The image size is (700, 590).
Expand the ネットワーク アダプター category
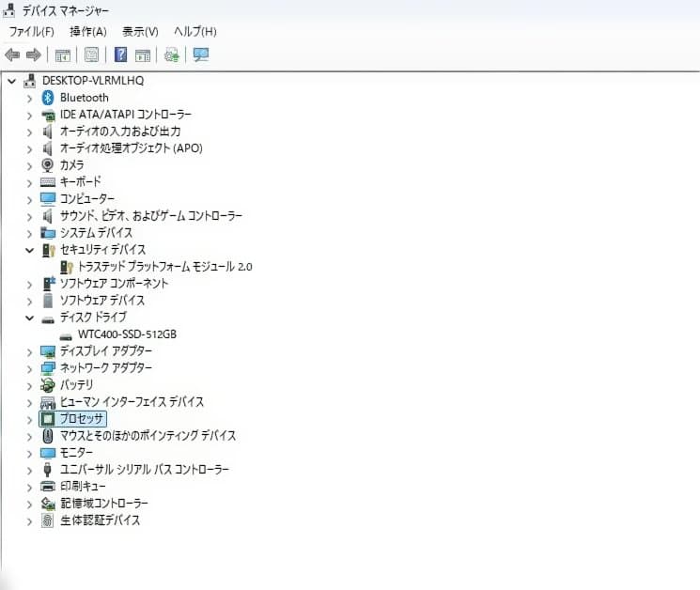[29, 368]
